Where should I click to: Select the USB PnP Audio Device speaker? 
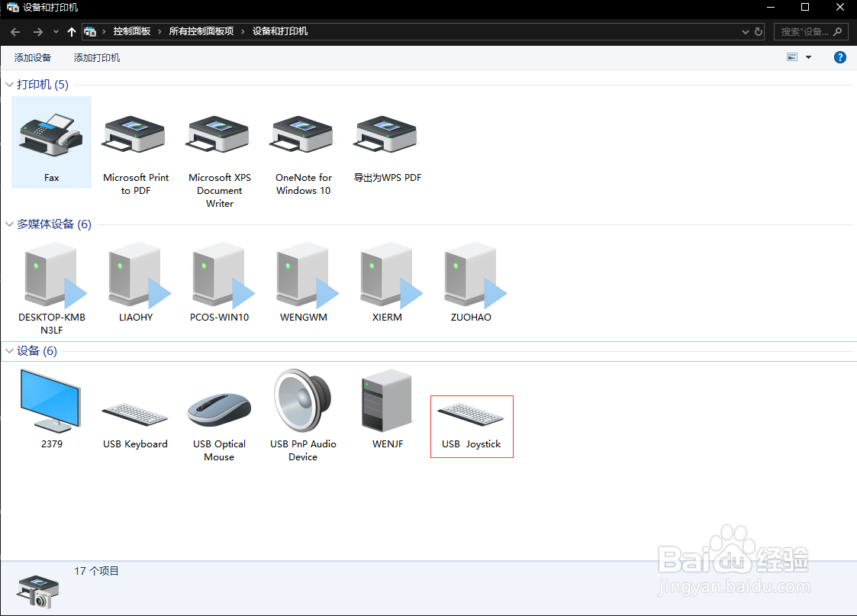pos(303,415)
